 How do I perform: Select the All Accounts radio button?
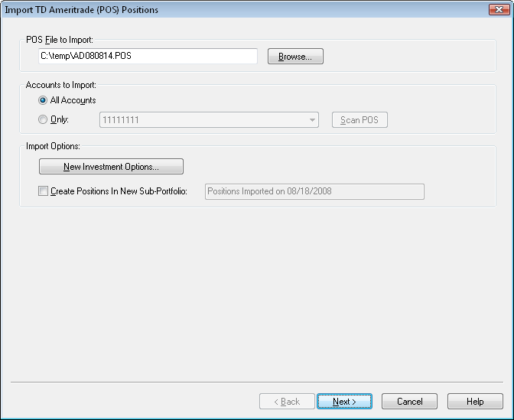pos(44,100)
